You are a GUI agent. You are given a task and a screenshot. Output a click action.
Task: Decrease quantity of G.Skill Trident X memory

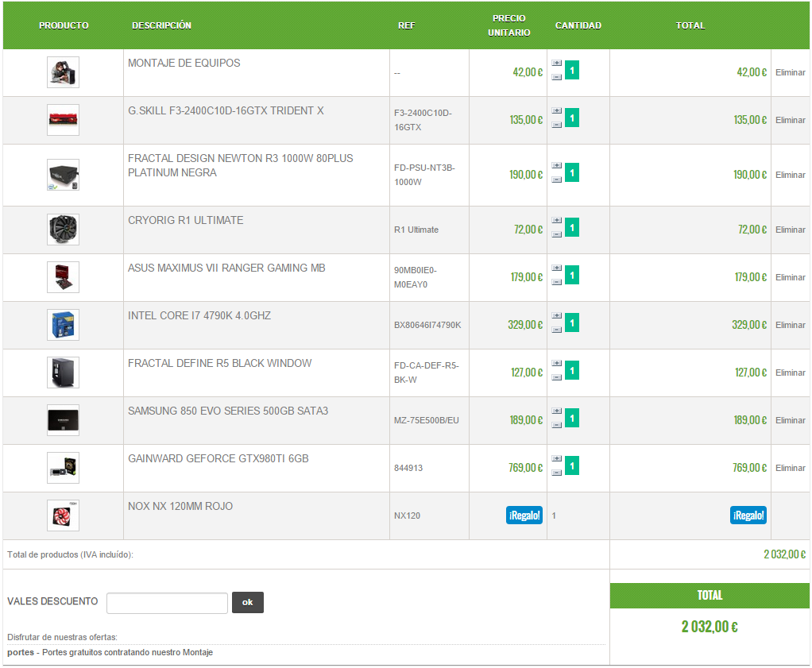tap(557, 125)
